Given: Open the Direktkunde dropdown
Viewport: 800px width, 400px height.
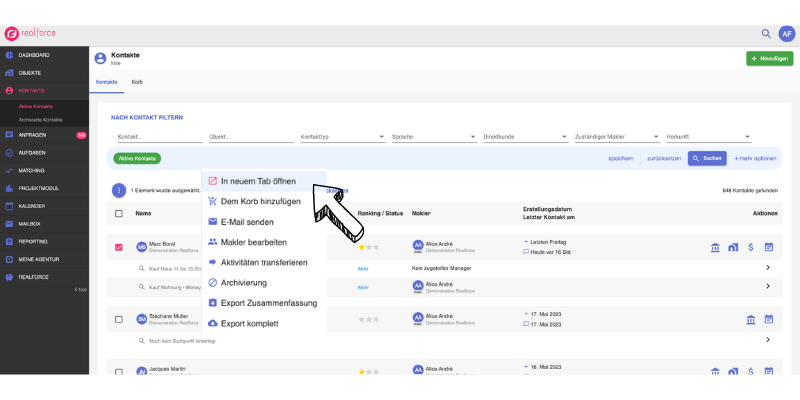Looking at the screenshot, I should (526, 137).
